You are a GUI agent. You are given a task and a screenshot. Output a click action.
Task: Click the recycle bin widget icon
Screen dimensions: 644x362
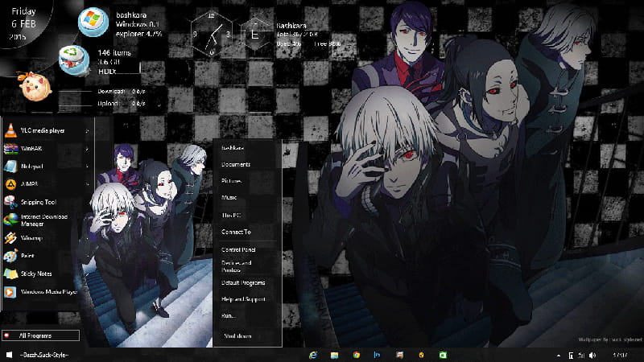click(72, 56)
